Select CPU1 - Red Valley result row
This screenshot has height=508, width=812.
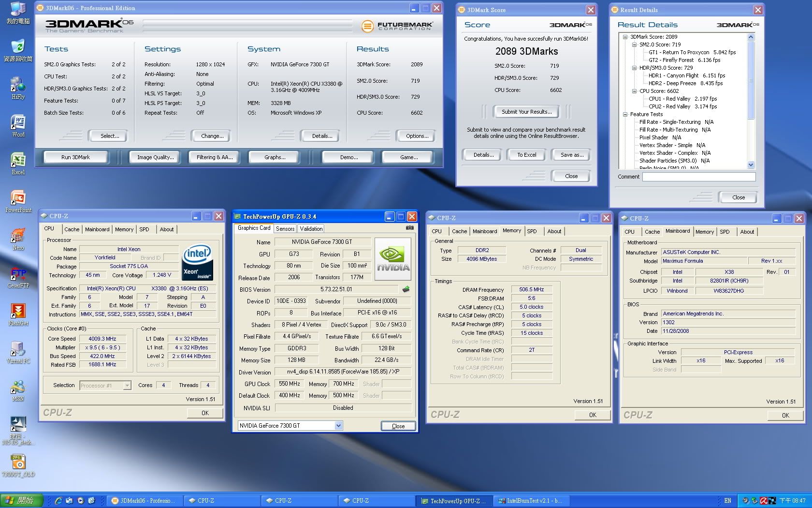tap(682, 99)
